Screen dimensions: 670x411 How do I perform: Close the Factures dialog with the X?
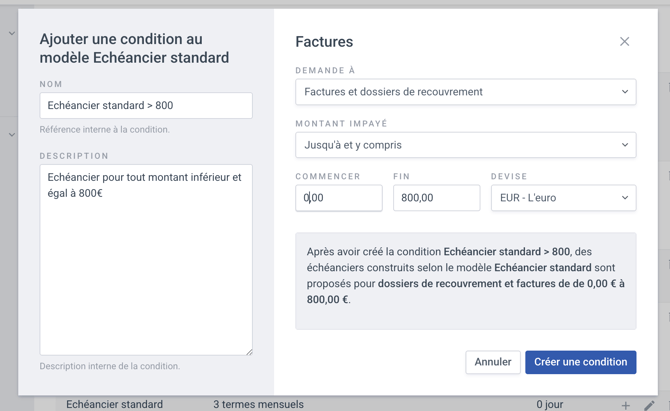click(624, 42)
